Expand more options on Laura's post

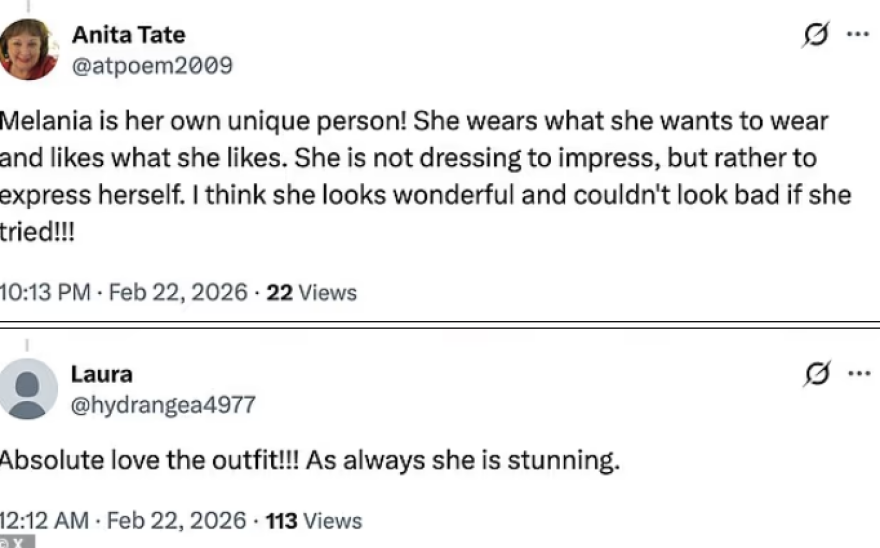857,374
